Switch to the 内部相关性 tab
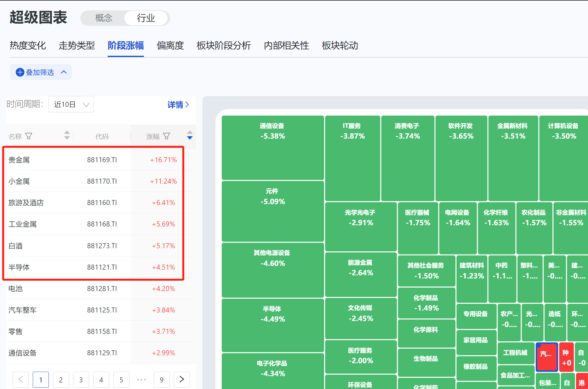Viewport: 588px width, 389px height. click(286, 46)
